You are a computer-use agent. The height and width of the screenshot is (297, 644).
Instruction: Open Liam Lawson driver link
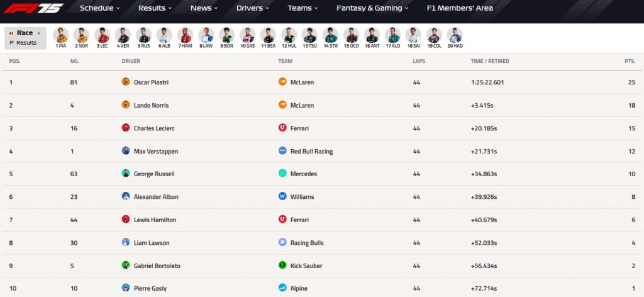click(x=152, y=243)
